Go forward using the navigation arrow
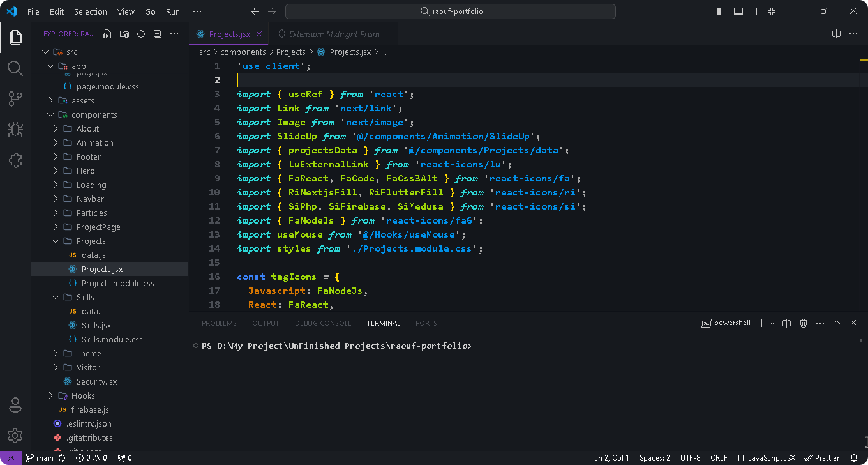The width and height of the screenshot is (868, 465). pyautogui.click(x=273, y=11)
